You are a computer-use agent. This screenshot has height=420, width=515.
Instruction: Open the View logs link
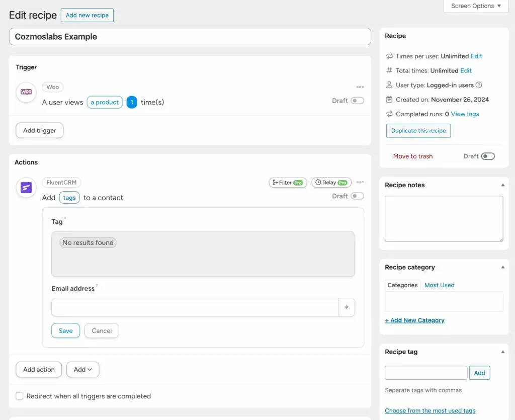click(465, 114)
